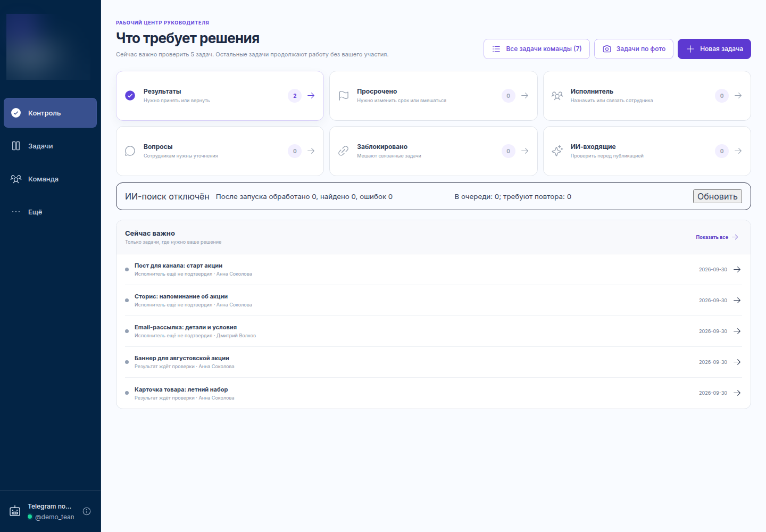This screenshot has height=532, width=766.
Task: Open Все задачи команды (7) list
Action: (x=537, y=49)
